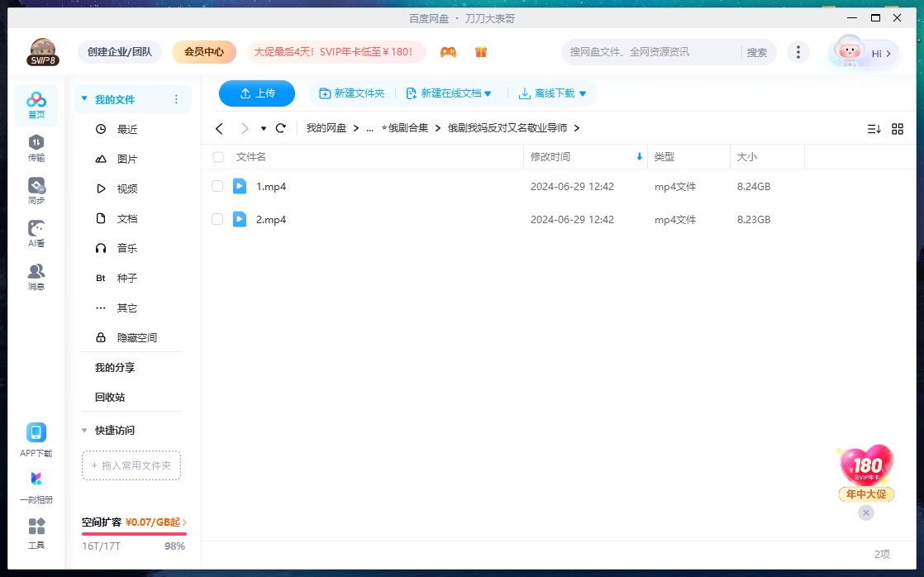Collapse the 我的文件 tree section

click(84, 98)
